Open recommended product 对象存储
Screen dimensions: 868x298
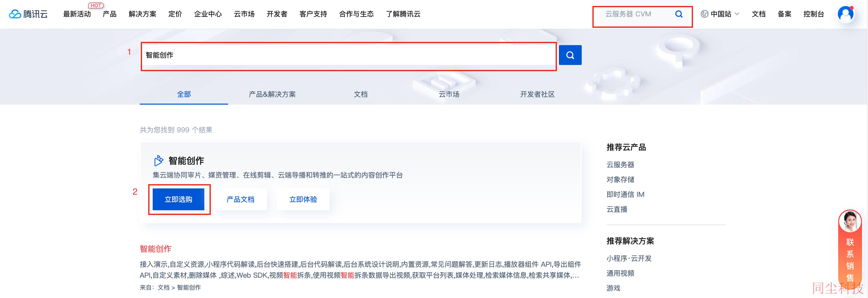[x=620, y=179]
